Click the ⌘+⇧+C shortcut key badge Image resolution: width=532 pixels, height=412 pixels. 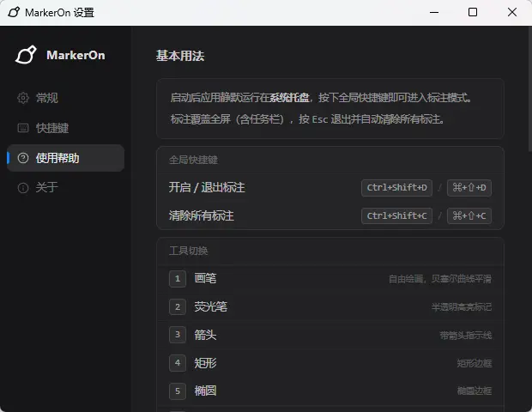click(x=469, y=215)
